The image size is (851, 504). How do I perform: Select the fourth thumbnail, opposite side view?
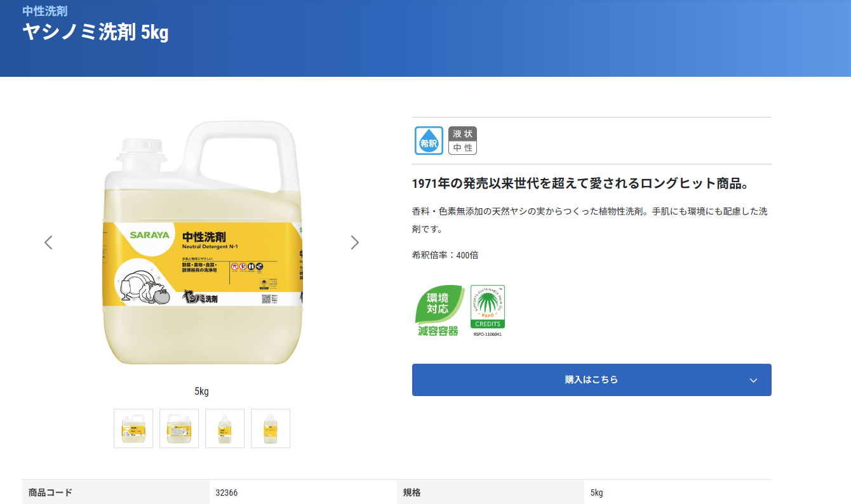pos(271,428)
